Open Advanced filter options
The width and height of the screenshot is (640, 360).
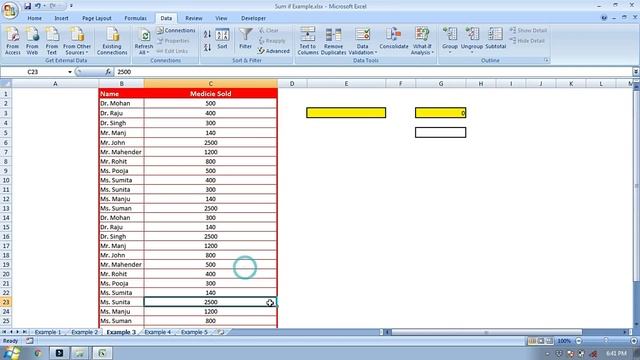[274, 51]
